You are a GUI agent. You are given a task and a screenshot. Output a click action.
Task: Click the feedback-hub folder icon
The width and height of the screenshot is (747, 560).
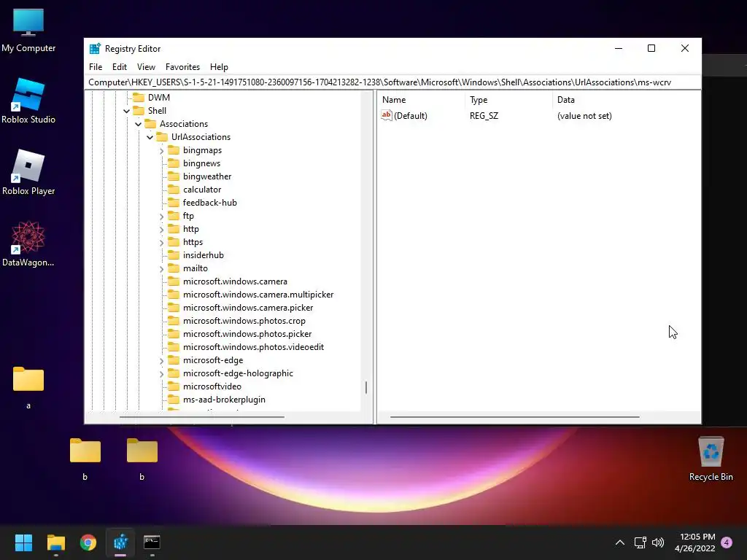174,203
